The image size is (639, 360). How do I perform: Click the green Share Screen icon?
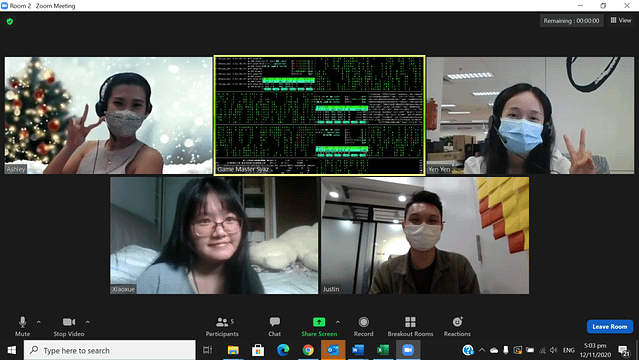319,322
